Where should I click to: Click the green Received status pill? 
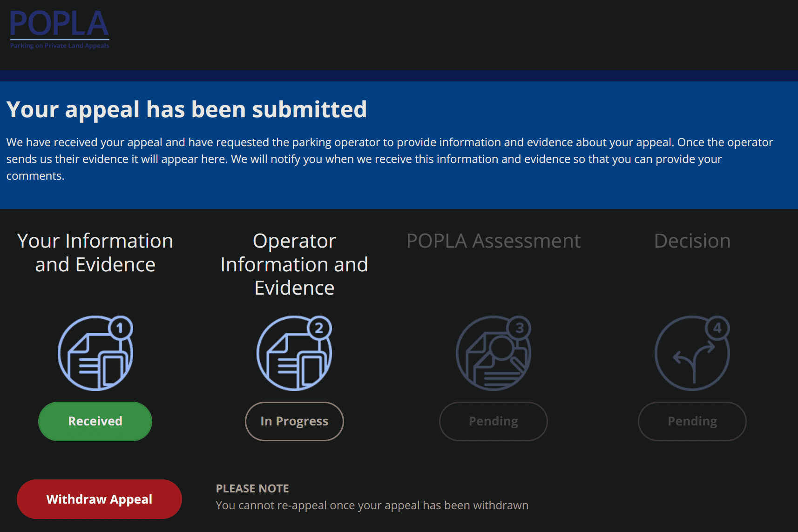coord(95,421)
